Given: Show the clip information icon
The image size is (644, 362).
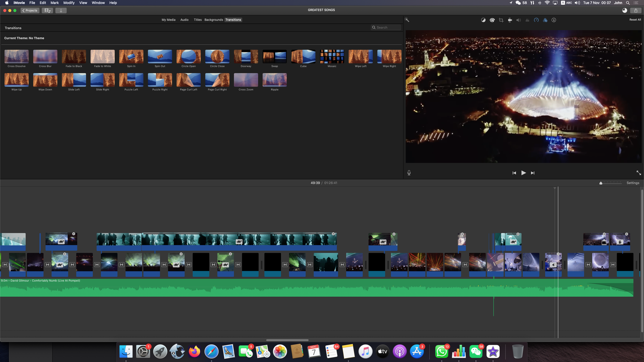Looking at the screenshot, I should [x=554, y=20].
